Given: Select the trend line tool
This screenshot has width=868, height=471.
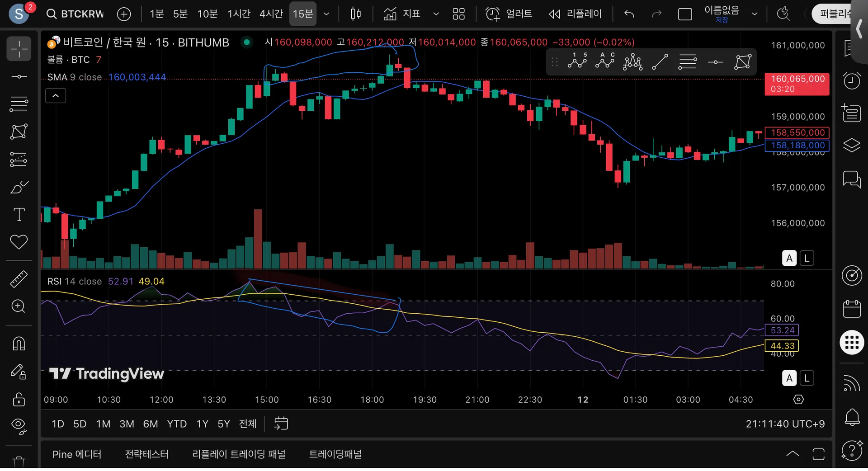Looking at the screenshot, I should tap(19, 76).
